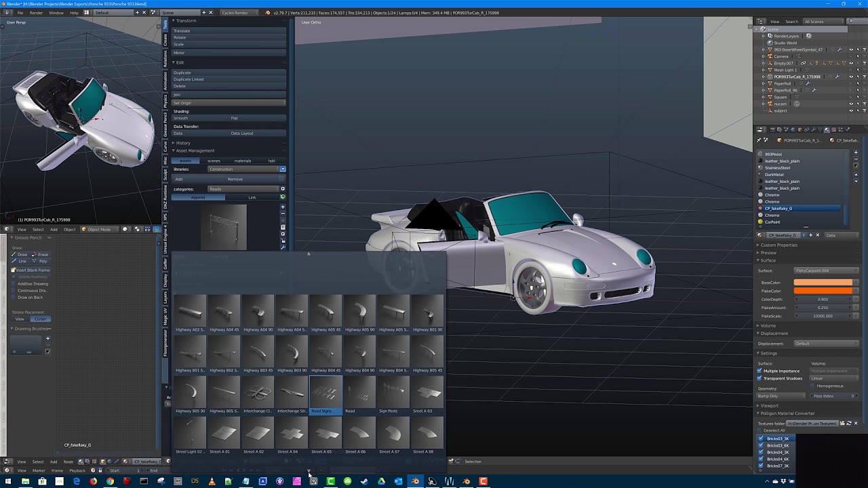
Task: Switch to the hdri tab in Asset Management
Action: 271,161
